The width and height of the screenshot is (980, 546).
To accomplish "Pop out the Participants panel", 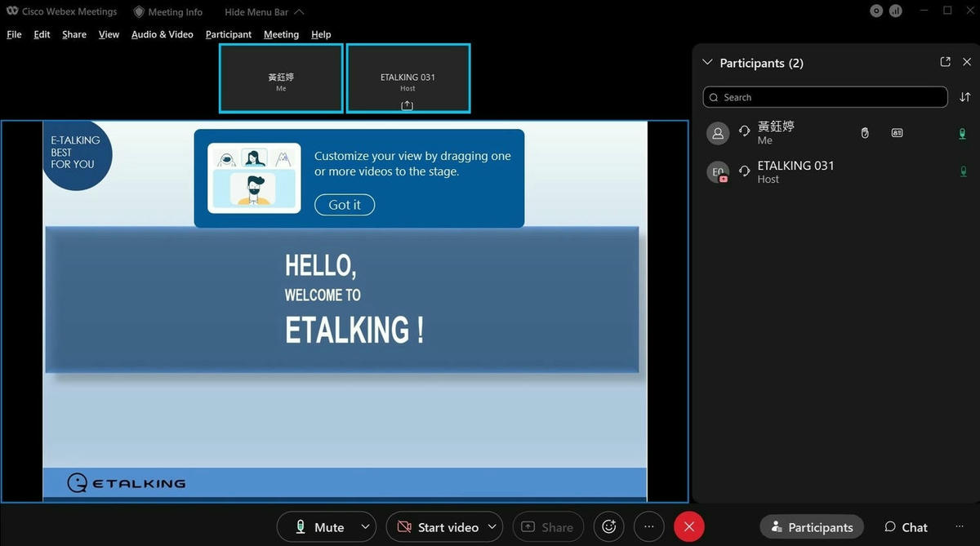I will tap(945, 62).
